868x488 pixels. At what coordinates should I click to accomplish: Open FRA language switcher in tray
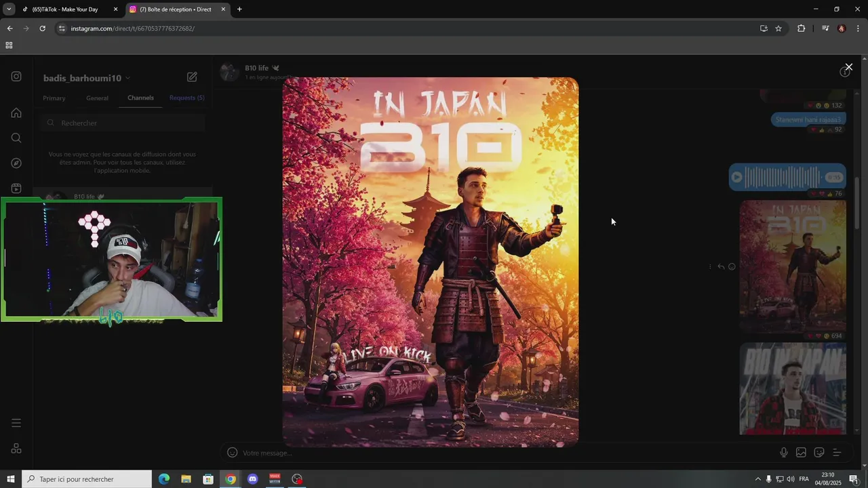804,479
